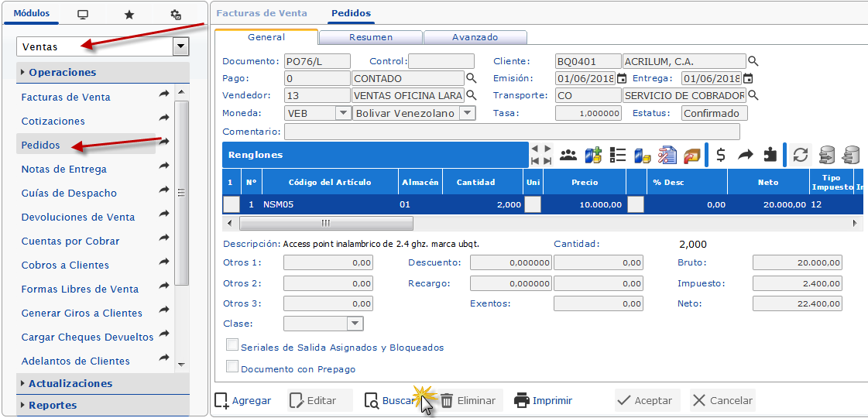Tick the row selector checkbox for item NSM05

click(x=232, y=204)
